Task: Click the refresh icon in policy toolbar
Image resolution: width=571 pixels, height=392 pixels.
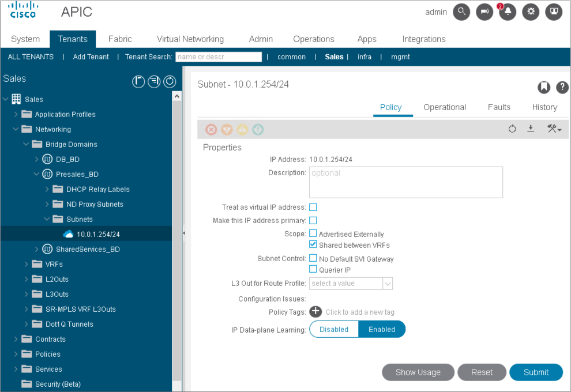Action: (x=512, y=129)
